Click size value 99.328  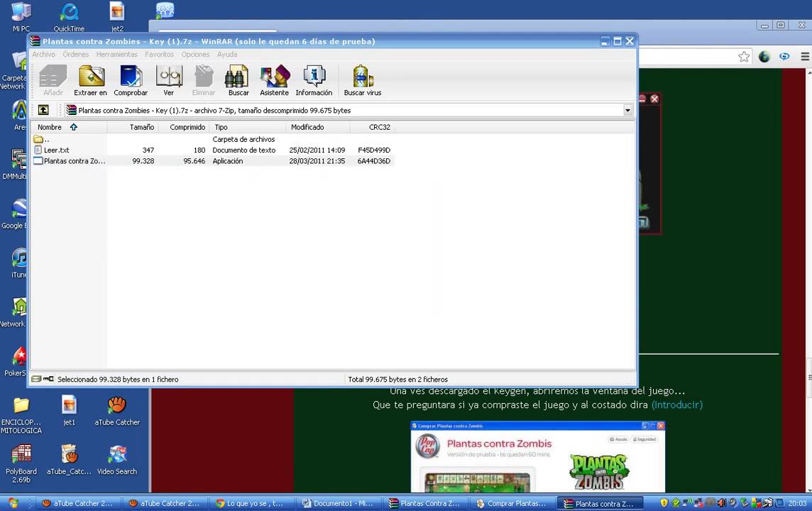pos(143,161)
